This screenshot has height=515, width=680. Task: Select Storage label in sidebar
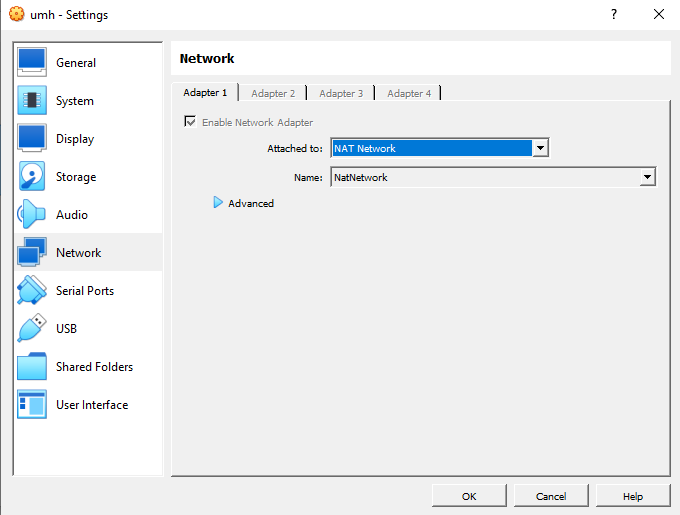point(76,177)
